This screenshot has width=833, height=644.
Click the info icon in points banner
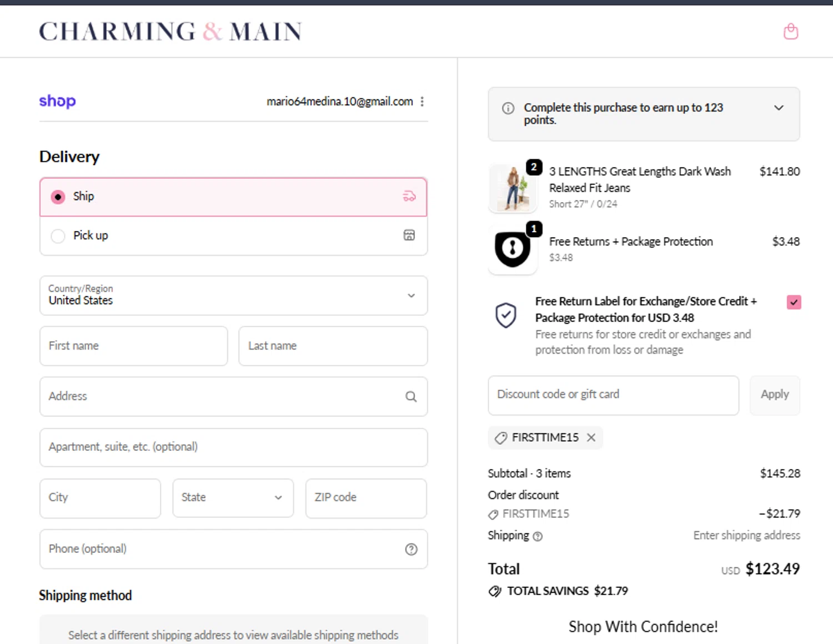508,108
